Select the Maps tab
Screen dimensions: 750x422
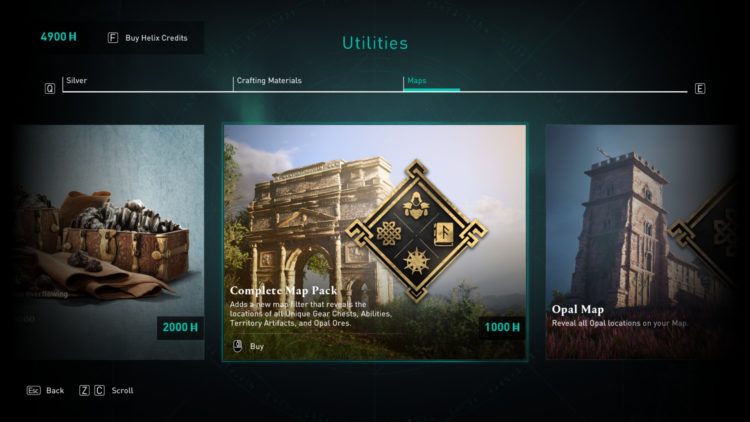pos(417,80)
